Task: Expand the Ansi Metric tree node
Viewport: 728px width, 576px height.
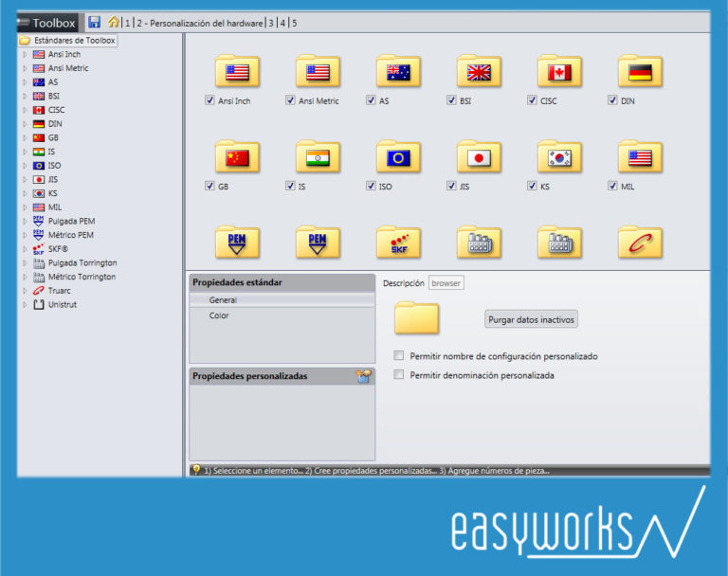Action: (25, 68)
